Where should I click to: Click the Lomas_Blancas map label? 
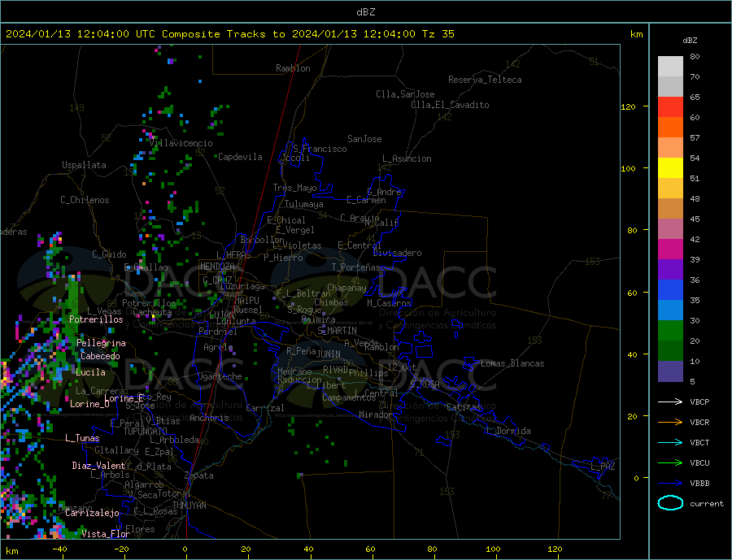[x=512, y=363]
